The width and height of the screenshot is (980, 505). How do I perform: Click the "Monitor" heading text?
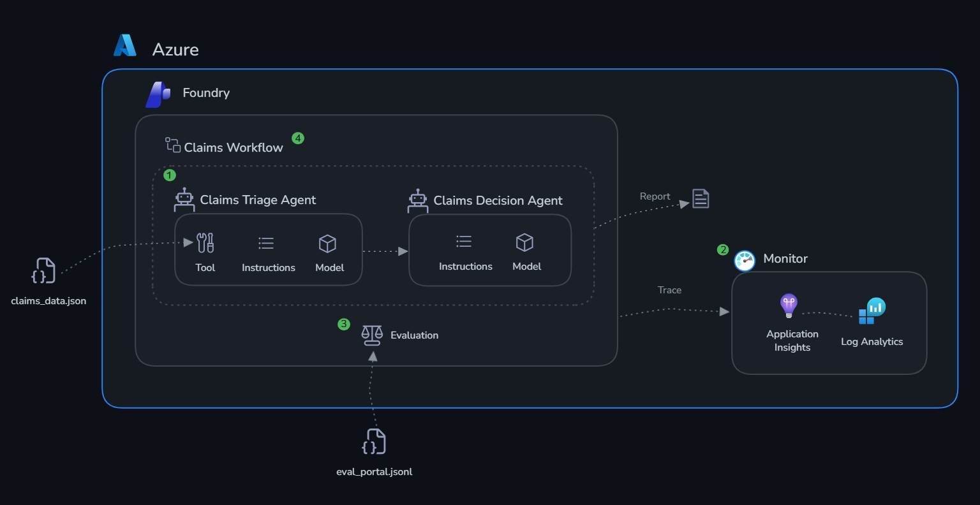(x=785, y=259)
